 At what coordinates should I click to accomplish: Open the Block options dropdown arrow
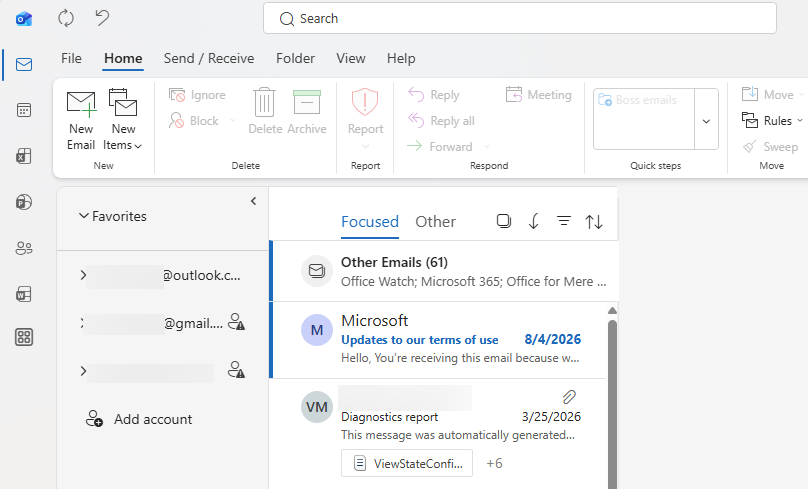232,121
